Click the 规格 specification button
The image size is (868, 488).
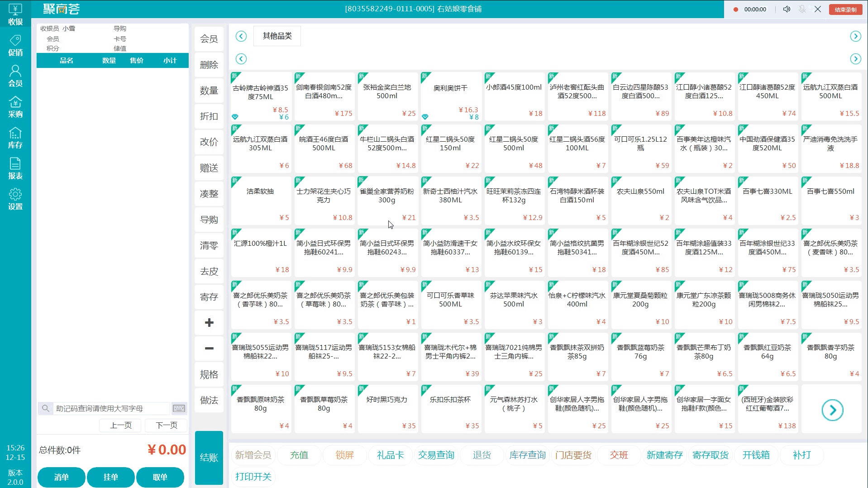(209, 374)
